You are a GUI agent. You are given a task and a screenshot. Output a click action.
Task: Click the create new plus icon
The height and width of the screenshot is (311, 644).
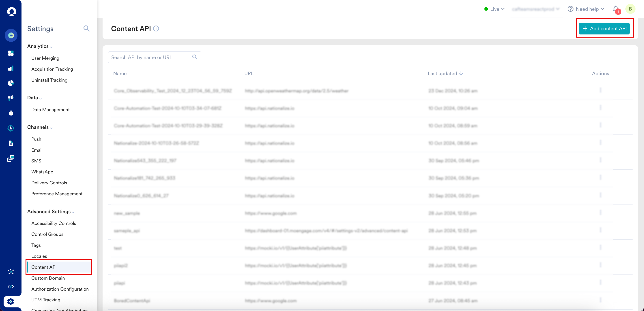click(x=11, y=36)
